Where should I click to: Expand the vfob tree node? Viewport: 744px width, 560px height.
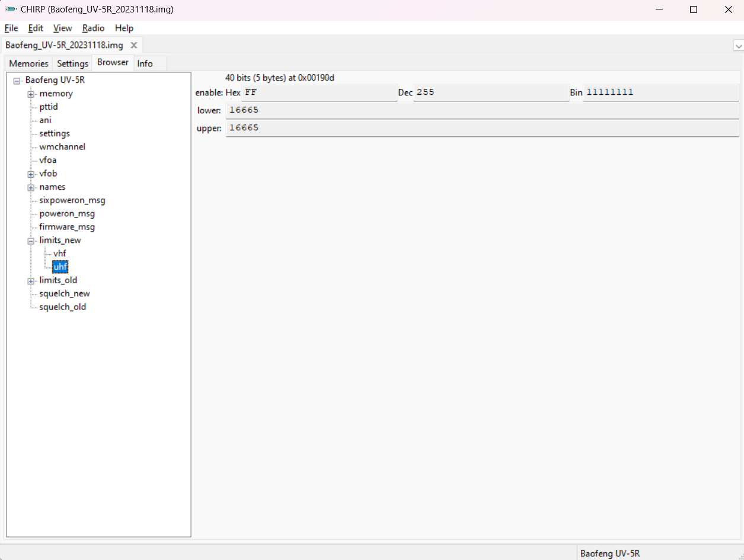(31, 174)
